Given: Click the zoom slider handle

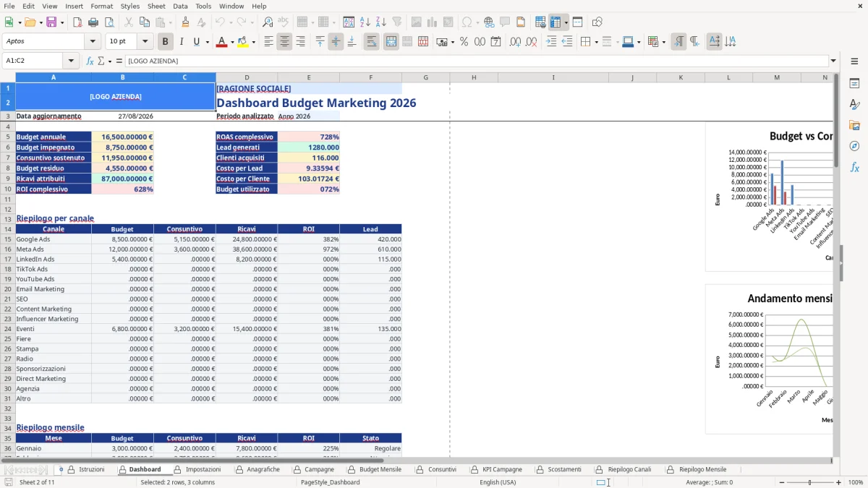Looking at the screenshot, I should click(x=809, y=482).
